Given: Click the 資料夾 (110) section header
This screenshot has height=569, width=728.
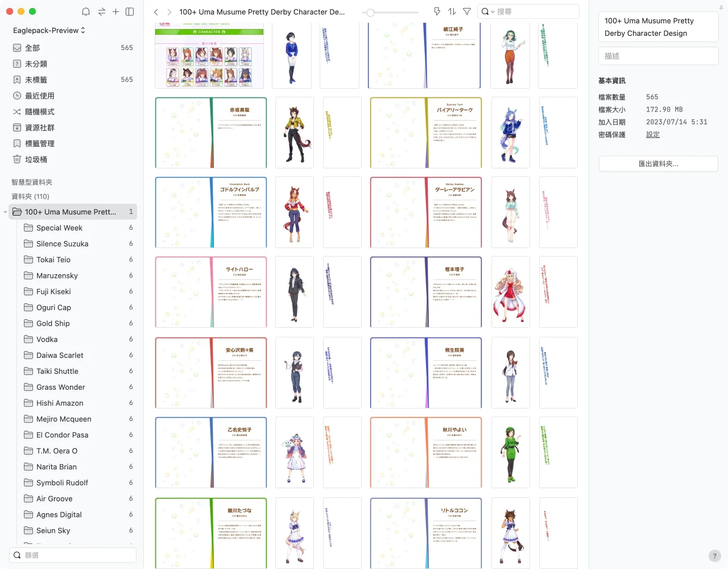Looking at the screenshot, I should click(30, 196).
